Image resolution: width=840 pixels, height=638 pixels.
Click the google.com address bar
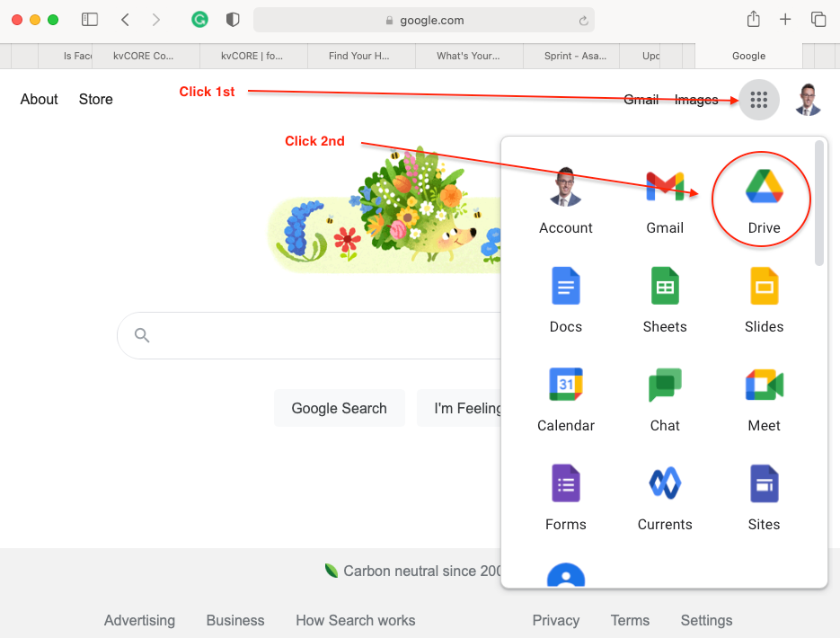click(x=424, y=21)
